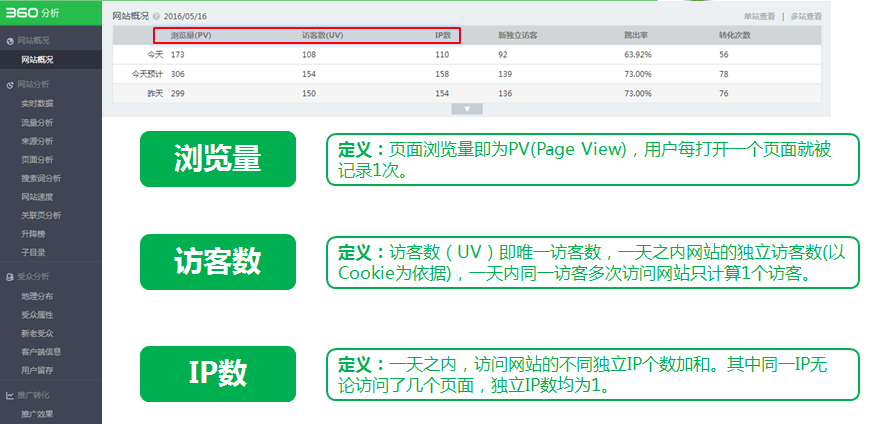Open 地理分布 under 受众分析
The image size is (875, 424).
coord(37,296)
